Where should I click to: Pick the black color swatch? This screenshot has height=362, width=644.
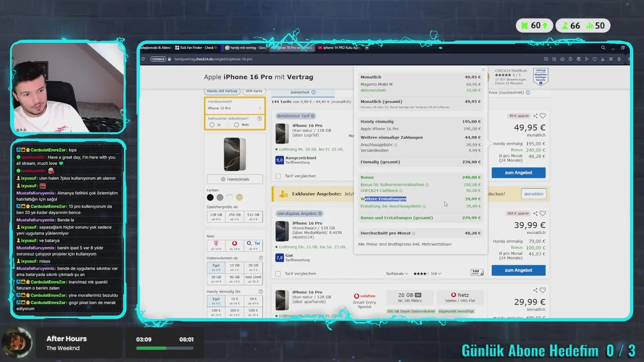pos(210,197)
